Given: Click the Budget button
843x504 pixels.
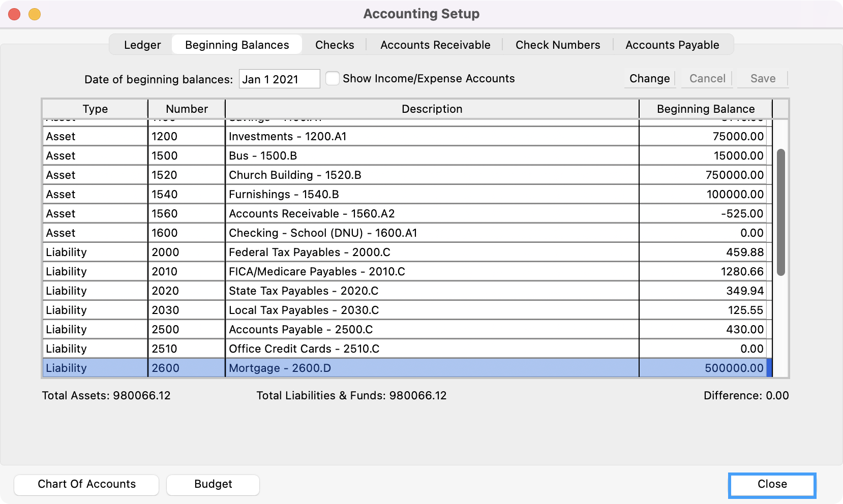Looking at the screenshot, I should click(213, 484).
